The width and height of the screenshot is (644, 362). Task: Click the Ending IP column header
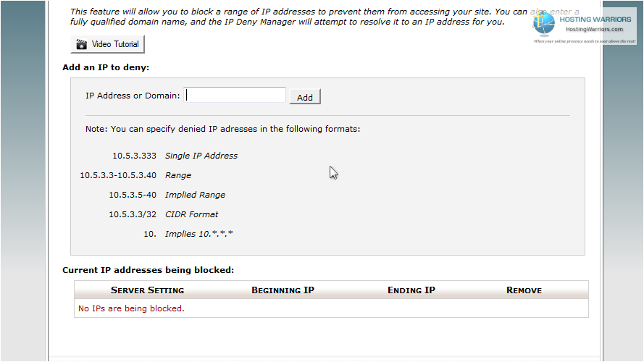click(411, 290)
